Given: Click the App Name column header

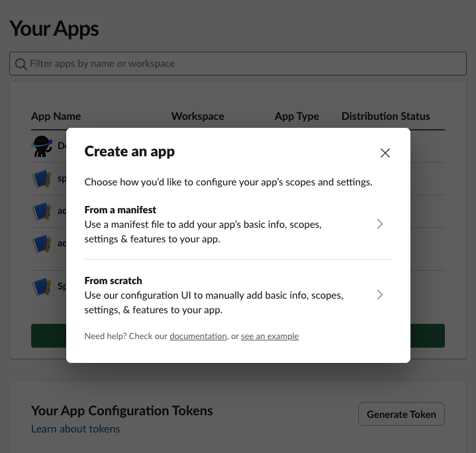Looking at the screenshot, I should click(x=56, y=116).
